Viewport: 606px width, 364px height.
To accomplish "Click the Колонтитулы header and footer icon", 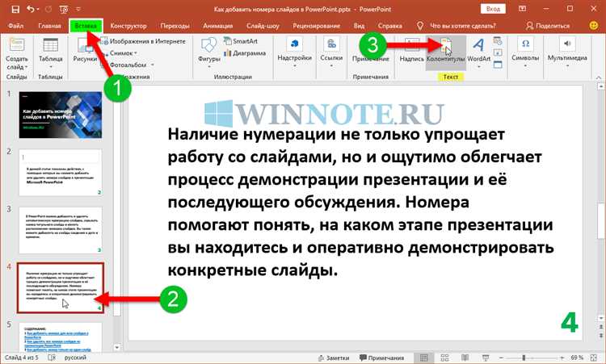I will pos(445,46).
